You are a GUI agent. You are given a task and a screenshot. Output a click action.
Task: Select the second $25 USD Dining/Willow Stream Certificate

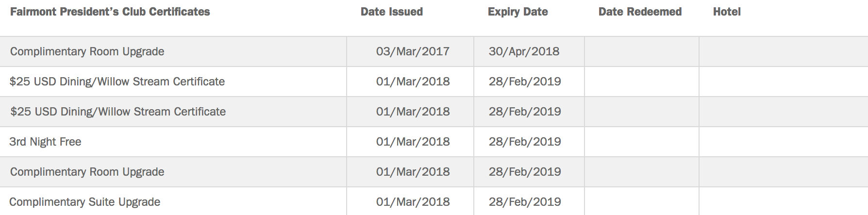118,112
